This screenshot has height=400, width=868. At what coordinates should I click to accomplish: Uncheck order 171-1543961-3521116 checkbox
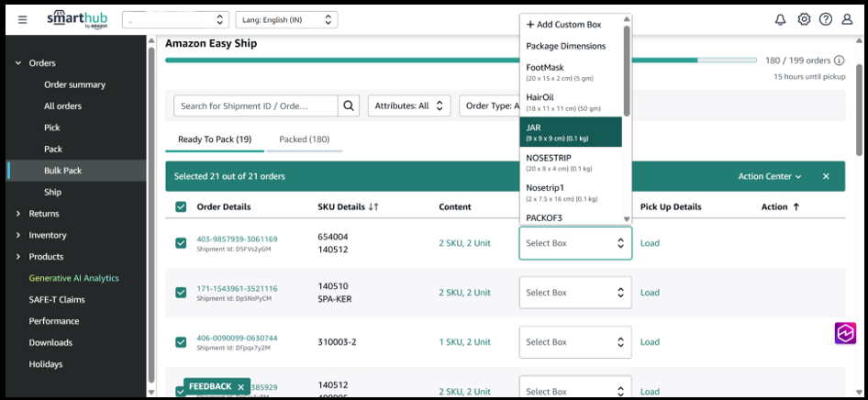click(x=181, y=293)
